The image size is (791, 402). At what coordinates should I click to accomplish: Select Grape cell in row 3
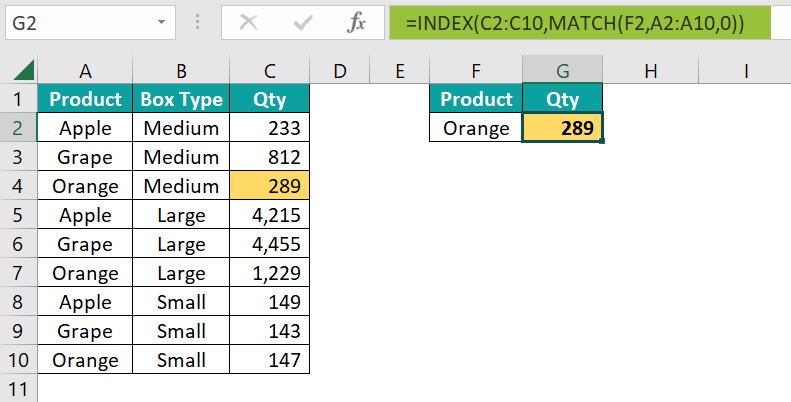[x=85, y=156]
